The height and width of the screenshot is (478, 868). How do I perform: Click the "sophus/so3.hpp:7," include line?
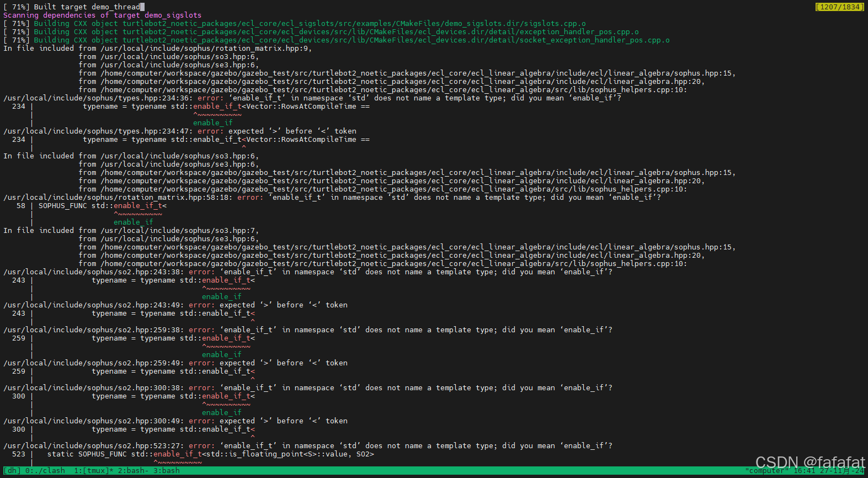point(131,230)
